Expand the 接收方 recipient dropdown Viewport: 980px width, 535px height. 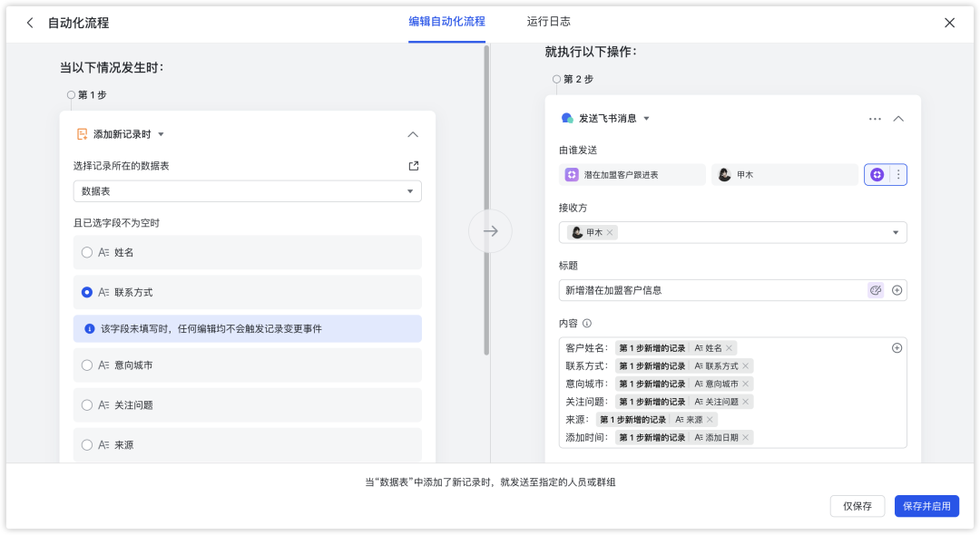pos(896,233)
